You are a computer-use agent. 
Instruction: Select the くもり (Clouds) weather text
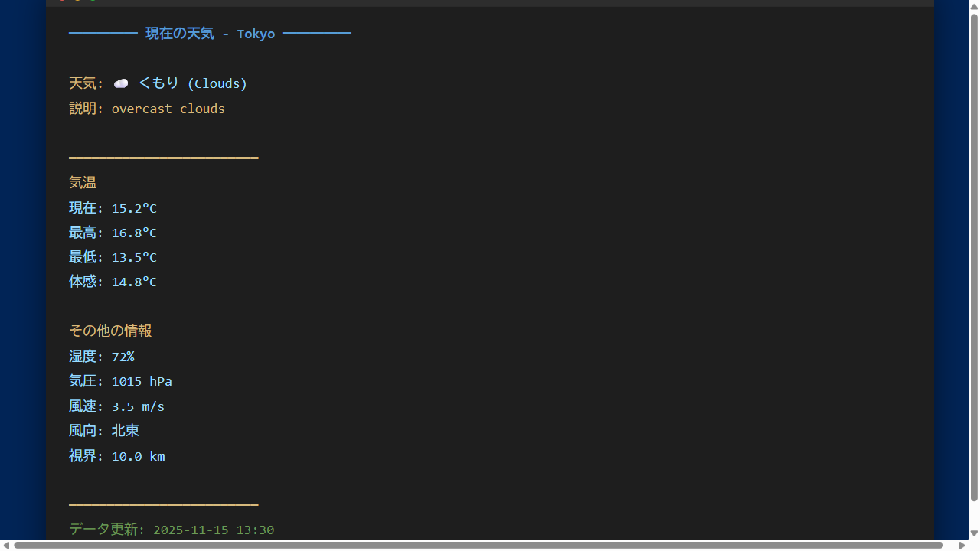click(x=193, y=83)
